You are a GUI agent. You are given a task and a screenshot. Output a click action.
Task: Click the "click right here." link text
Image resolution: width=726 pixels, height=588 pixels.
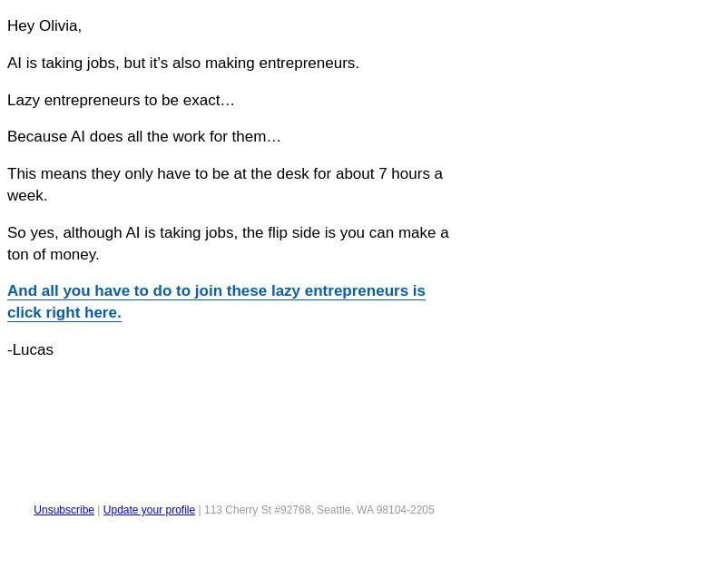(64, 312)
